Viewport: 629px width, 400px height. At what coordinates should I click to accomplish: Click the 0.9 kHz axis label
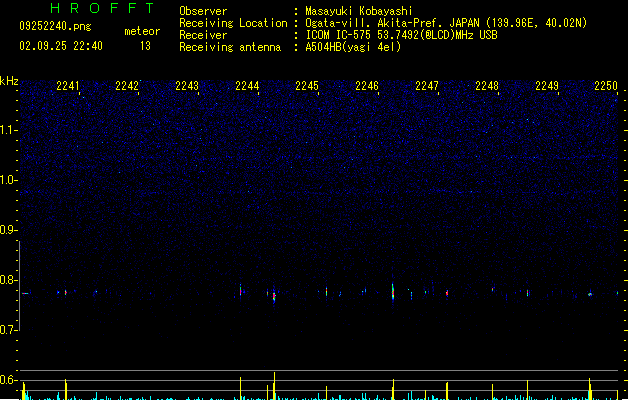[x=8, y=230]
